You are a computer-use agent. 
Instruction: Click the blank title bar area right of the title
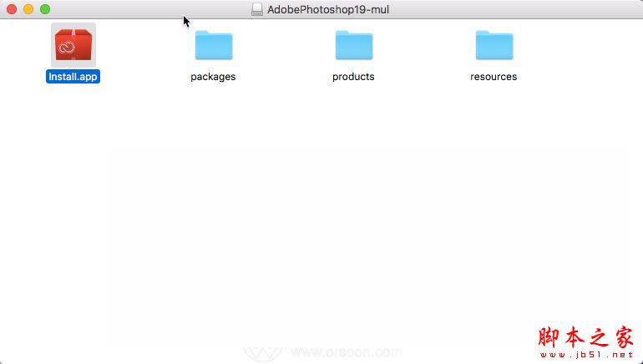coord(514,9)
